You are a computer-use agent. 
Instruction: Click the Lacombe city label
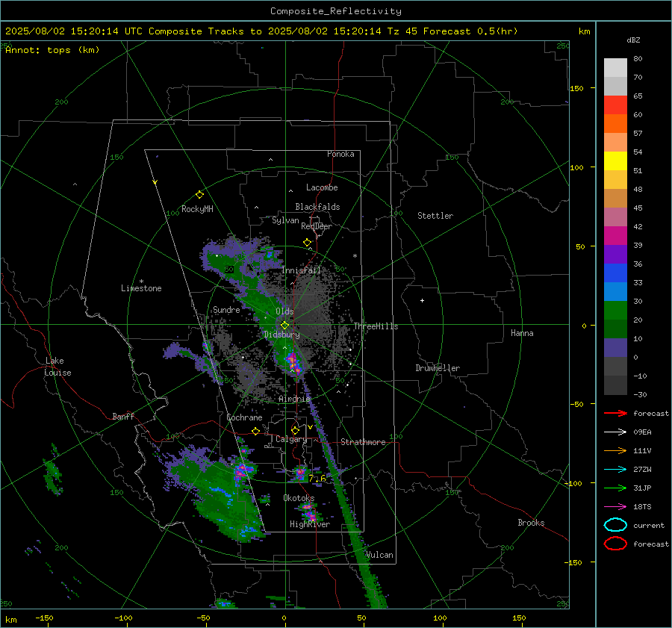[322, 187]
